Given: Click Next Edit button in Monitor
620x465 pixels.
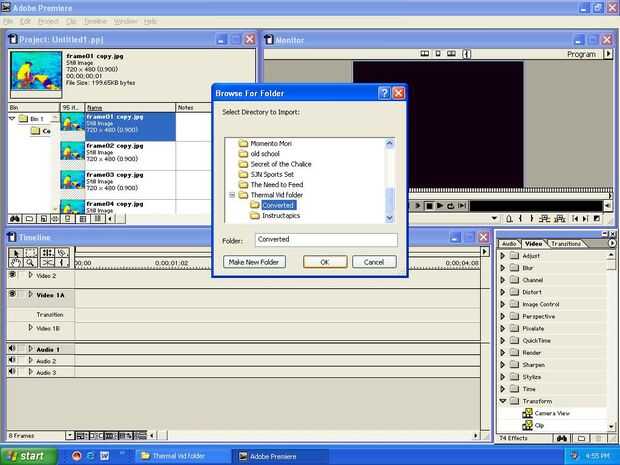Looking at the screenshot, I should [586, 218].
